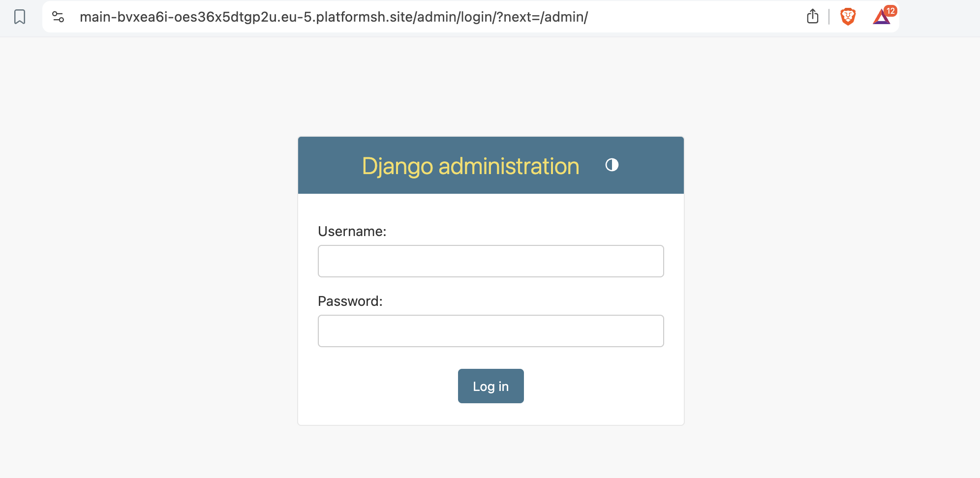Click the Password: label text

pyautogui.click(x=350, y=301)
